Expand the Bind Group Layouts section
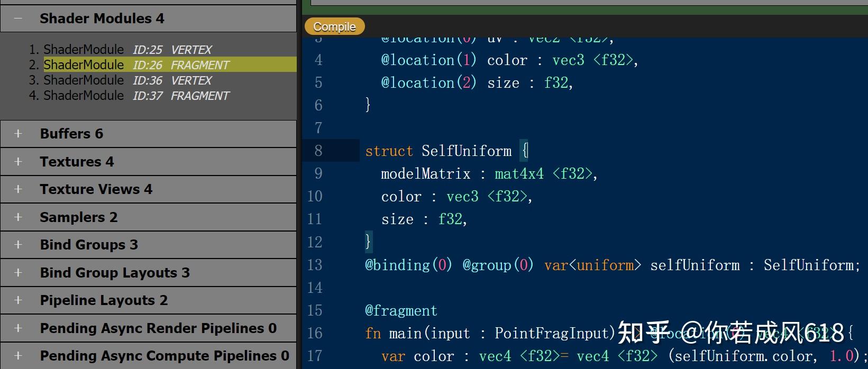 tap(19, 273)
